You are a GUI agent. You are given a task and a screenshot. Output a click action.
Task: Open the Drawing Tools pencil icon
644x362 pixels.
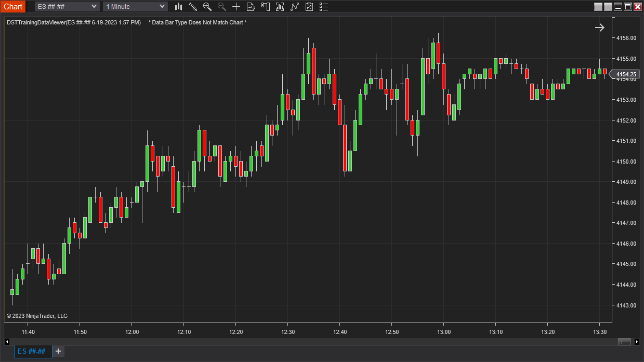click(x=193, y=7)
